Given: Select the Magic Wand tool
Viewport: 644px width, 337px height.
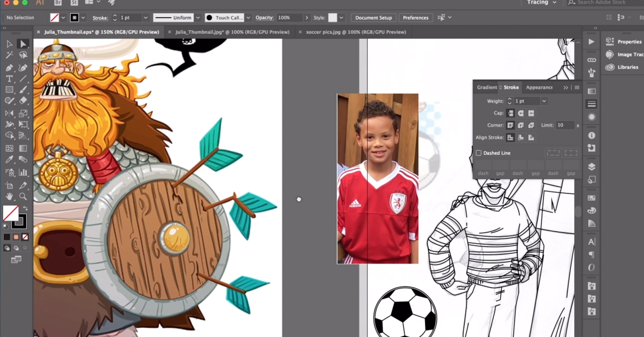Looking at the screenshot, I should tap(9, 55).
